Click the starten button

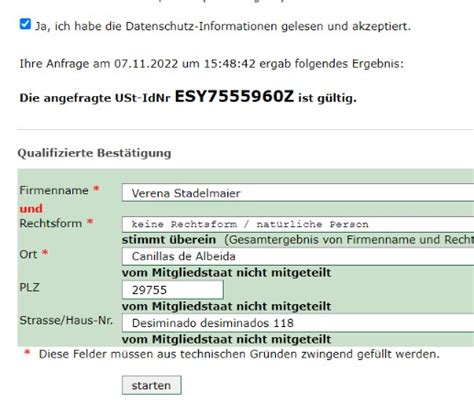(x=152, y=385)
